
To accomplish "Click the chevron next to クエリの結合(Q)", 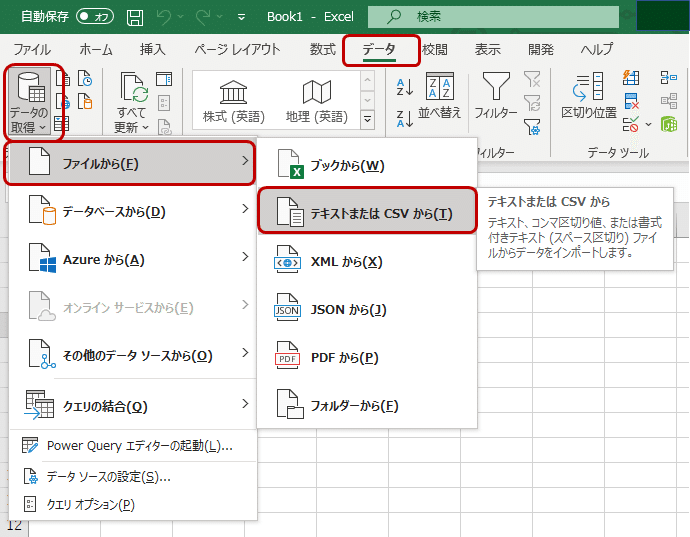I will click(245, 403).
